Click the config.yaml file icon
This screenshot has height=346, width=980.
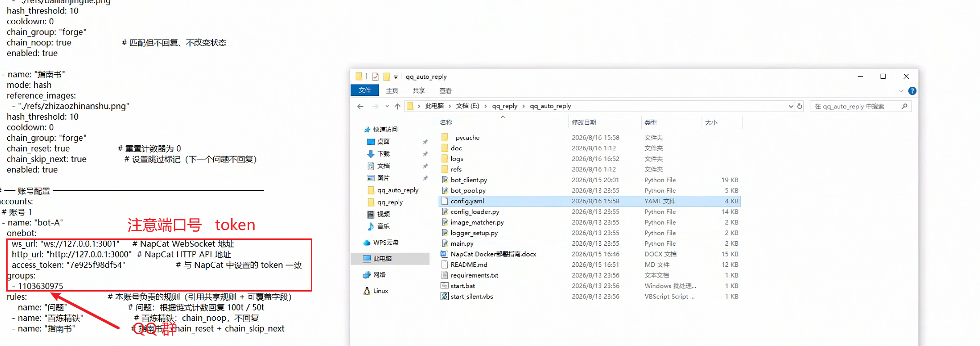pyautogui.click(x=445, y=201)
